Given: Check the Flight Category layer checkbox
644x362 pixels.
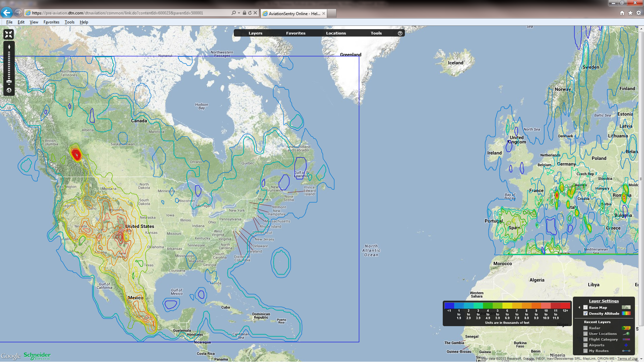Looking at the screenshot, I should coord(586,339).
